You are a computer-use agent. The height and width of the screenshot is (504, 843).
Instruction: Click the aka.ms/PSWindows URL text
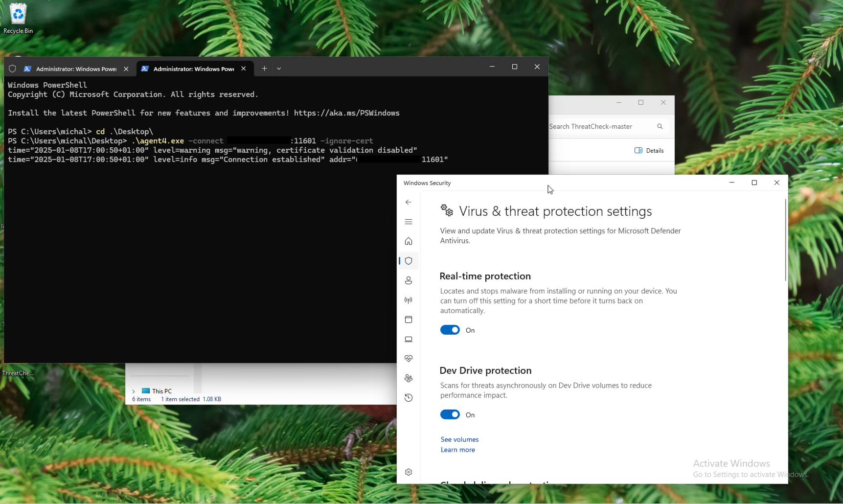(x=346, y=113)
